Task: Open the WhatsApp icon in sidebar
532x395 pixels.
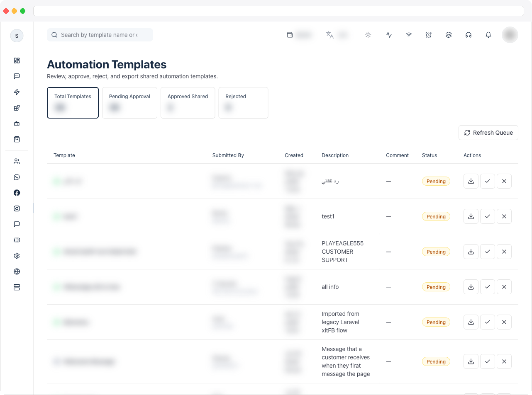Action: click(17, 177)
